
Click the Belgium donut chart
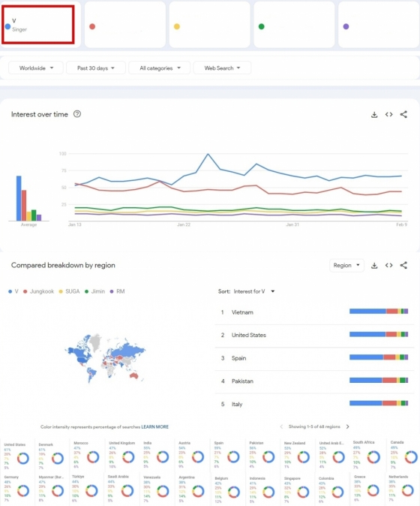tap(234, 492)
